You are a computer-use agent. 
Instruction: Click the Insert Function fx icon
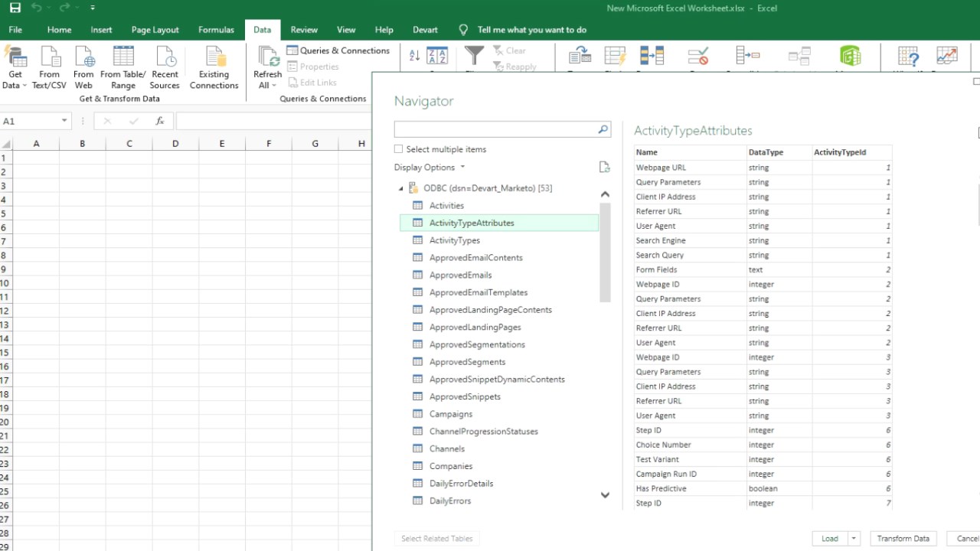(x=159, y=121)
